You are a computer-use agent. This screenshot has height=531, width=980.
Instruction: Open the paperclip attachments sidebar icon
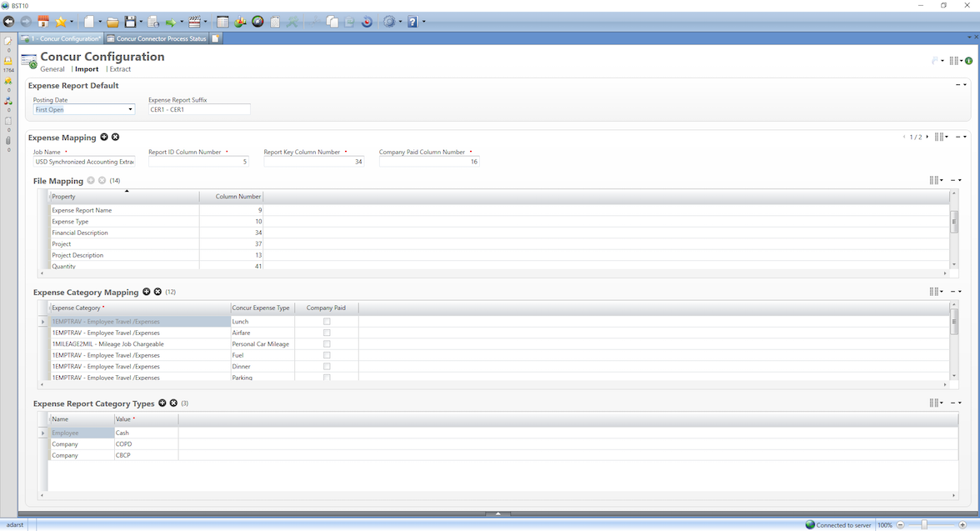tap(8, 141)
